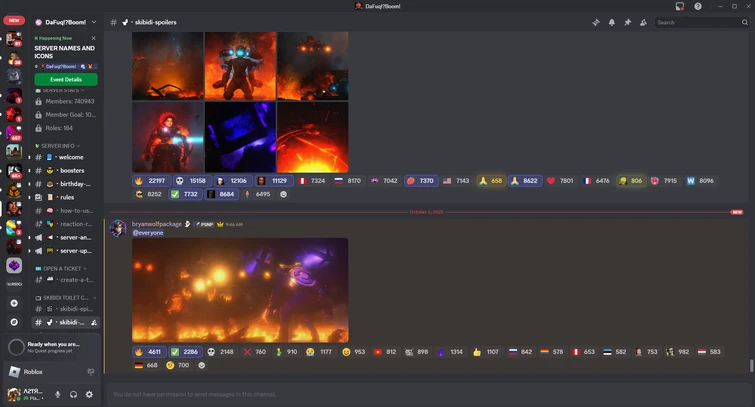Click the Event Details button
755x407 pixels.
66,79
